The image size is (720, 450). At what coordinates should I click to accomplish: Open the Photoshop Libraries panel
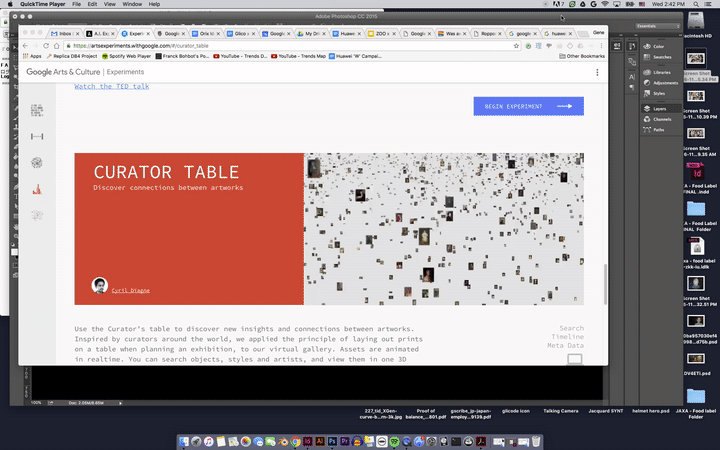[x=661, y=72]
